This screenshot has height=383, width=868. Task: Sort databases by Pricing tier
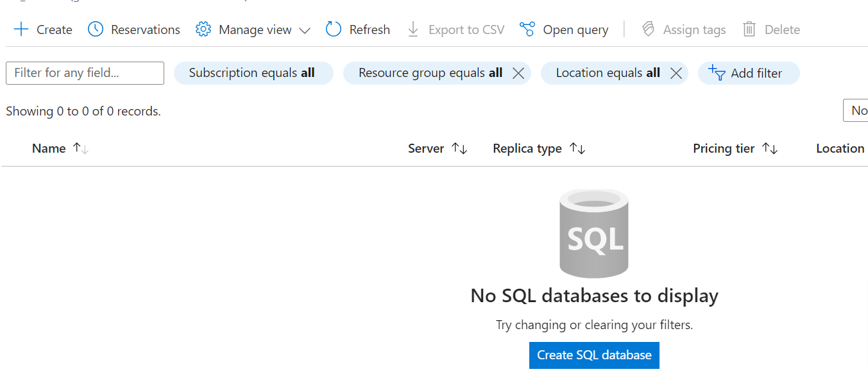coord(735,148)
